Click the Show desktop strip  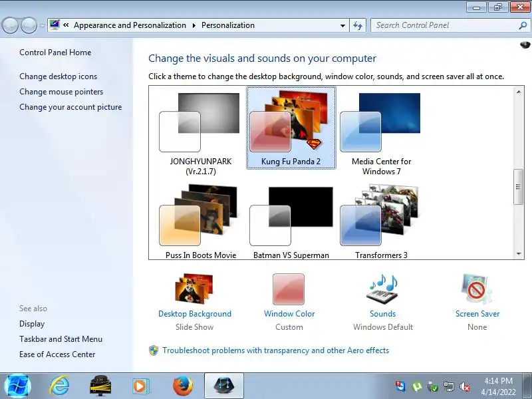coord(528,386)
